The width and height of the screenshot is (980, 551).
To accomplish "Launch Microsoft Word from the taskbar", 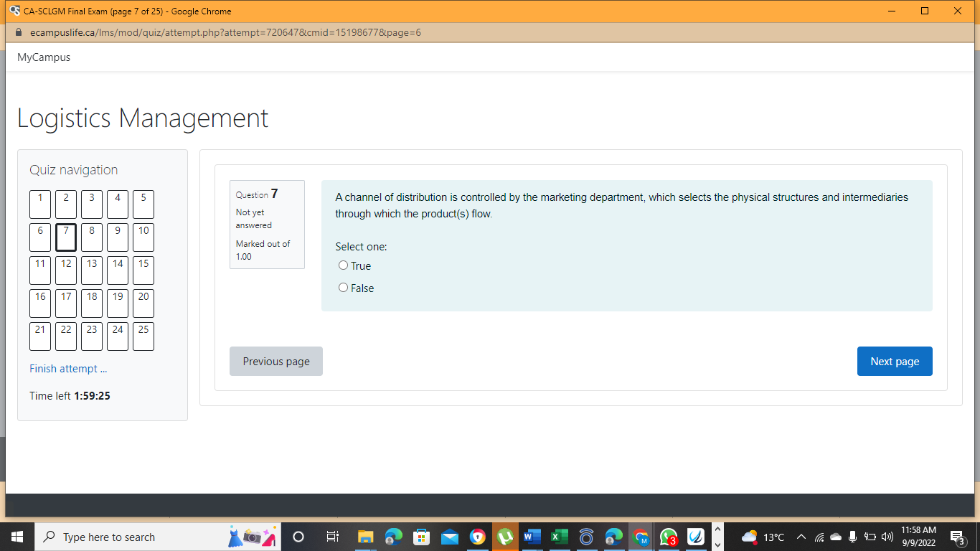I will point(532,537).
